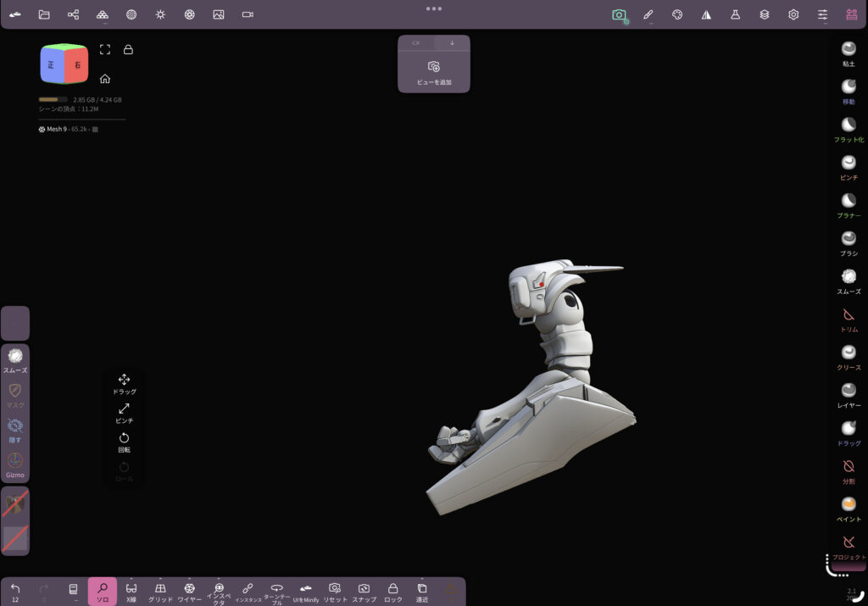The width and height of the screenshot is (868, 606).
Task: Toggle the インスペクタ (Inspector)
Action: 219,593
